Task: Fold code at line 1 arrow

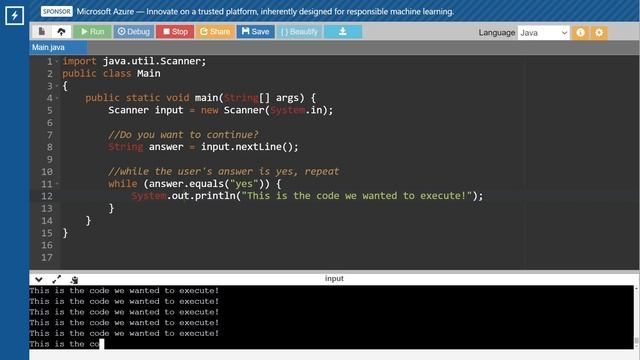Action: [57, 62]
